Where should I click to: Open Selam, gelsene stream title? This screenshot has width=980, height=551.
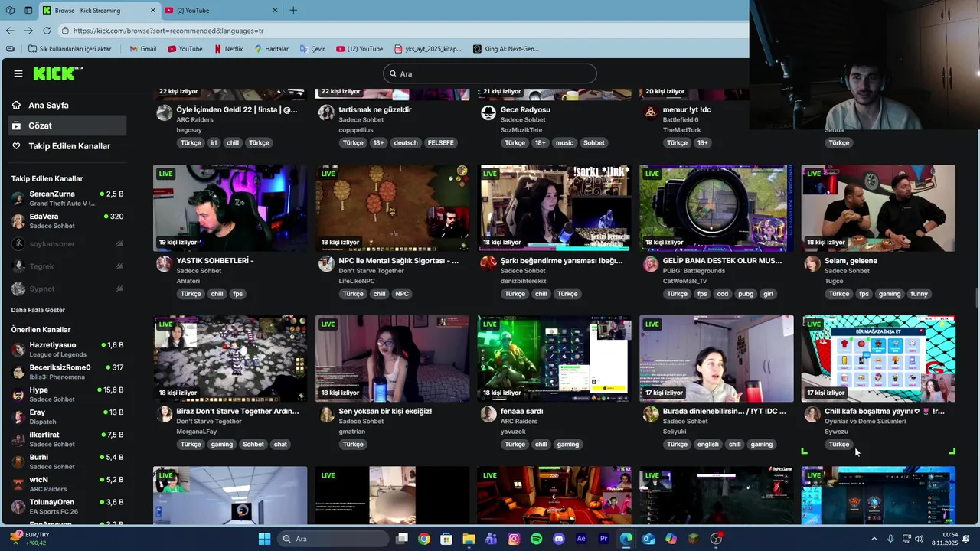[x=851, y=261]
